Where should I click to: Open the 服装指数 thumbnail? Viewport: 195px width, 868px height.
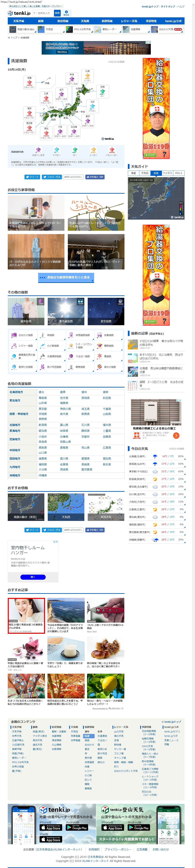26,311
